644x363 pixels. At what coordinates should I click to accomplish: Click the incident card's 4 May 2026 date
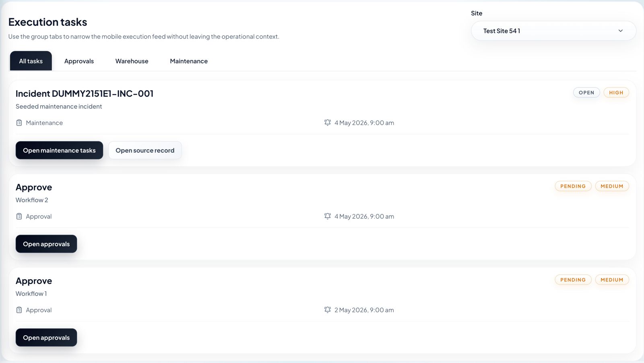coord(364,122)
